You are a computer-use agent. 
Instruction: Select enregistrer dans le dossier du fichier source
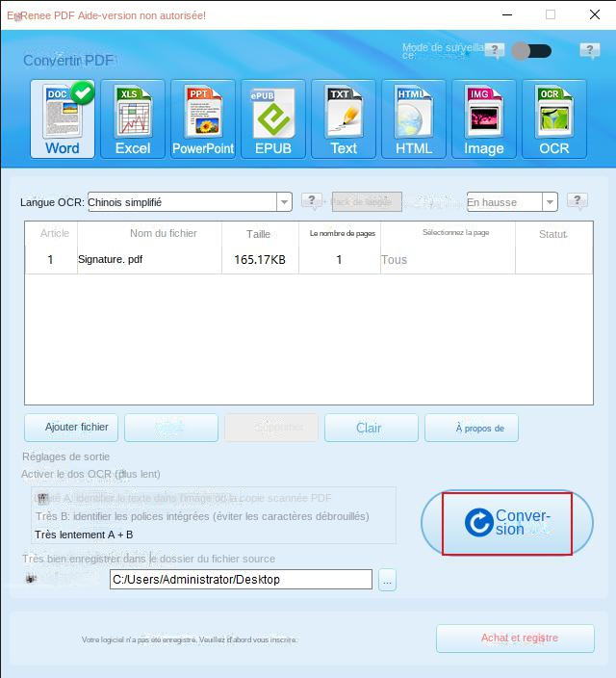pyautogui.click(x=148, y=559)
